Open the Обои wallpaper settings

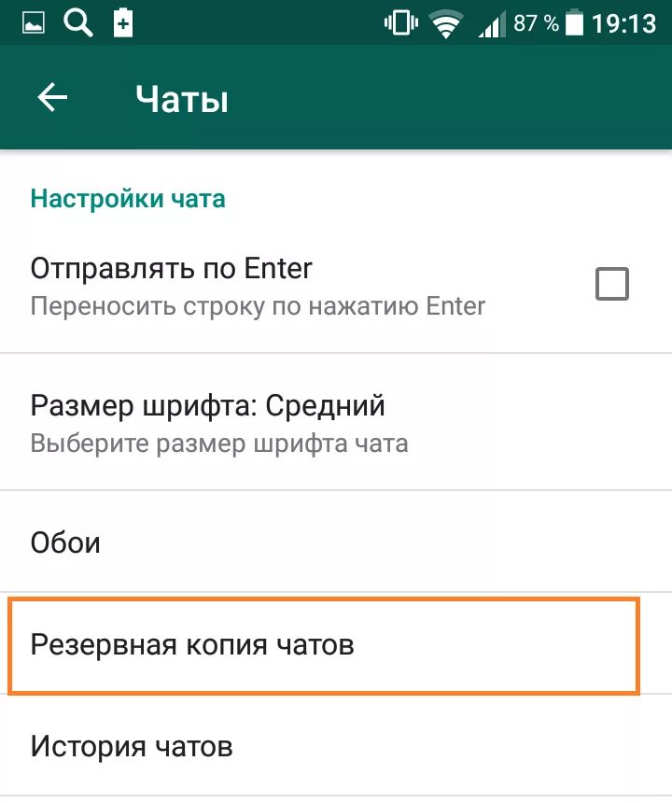tap(336, 542)
